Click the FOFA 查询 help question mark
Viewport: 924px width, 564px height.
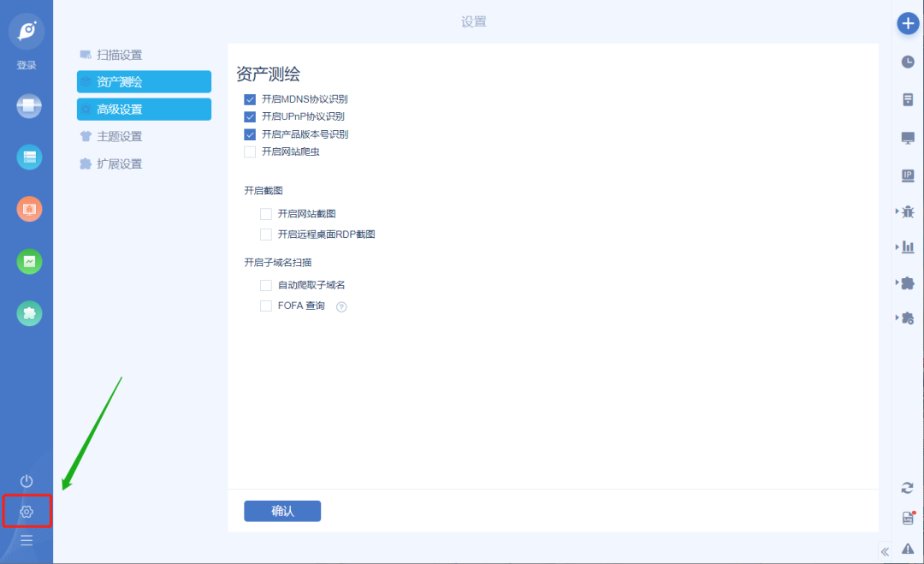(x=341, y=306)
